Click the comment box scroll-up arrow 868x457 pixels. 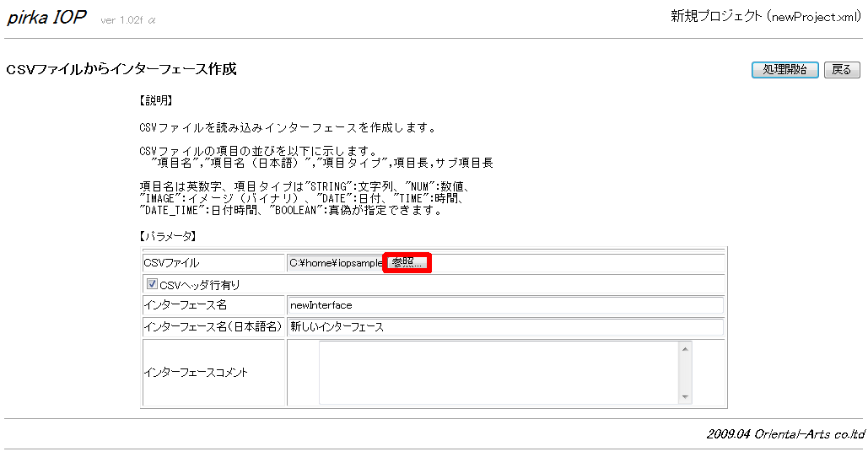click(x=685, y=348)
